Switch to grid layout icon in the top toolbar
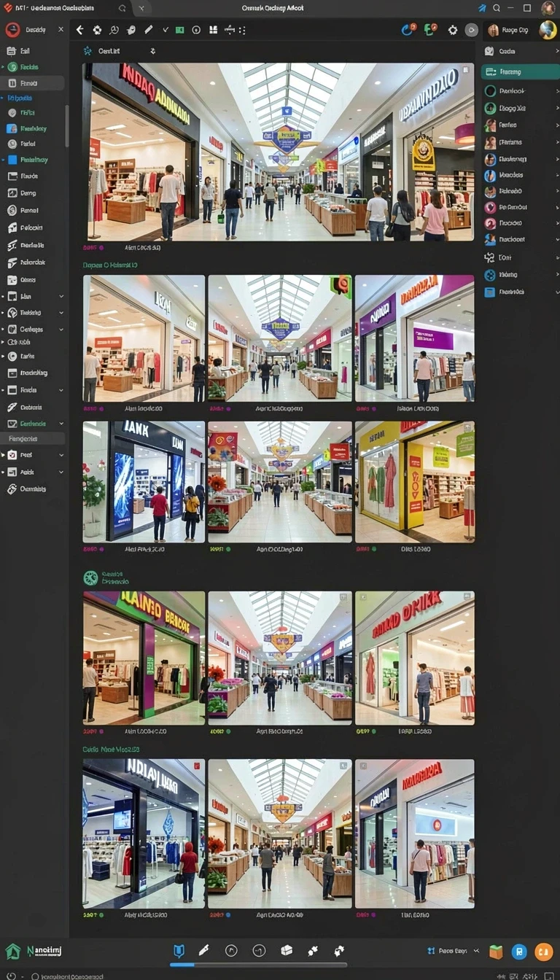Viewport: 560px width, 980px height. click(214, 30)
